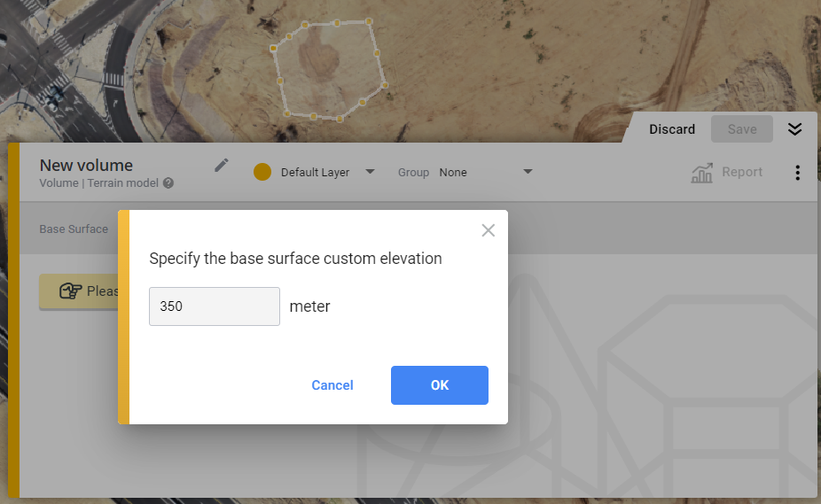
Task: Click the Terrain model help icon
Action: (x=168, y=183)
